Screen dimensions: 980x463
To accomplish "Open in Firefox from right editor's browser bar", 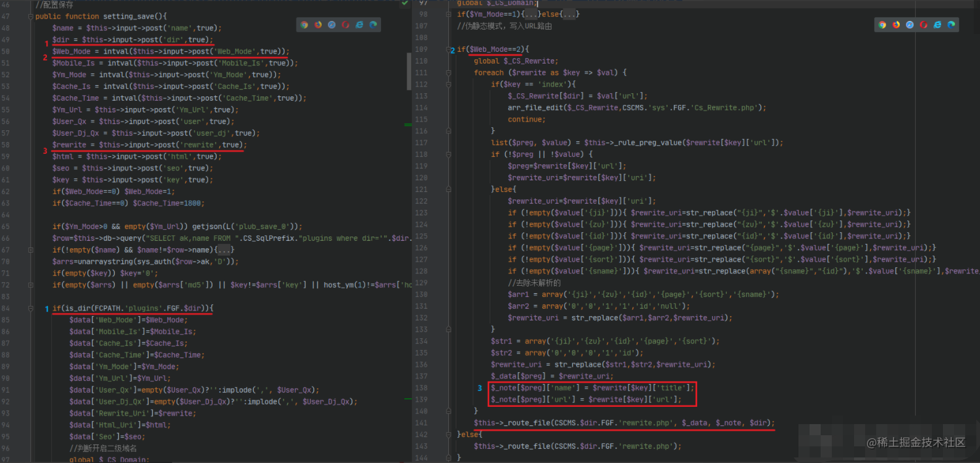I will pos(896,25).
